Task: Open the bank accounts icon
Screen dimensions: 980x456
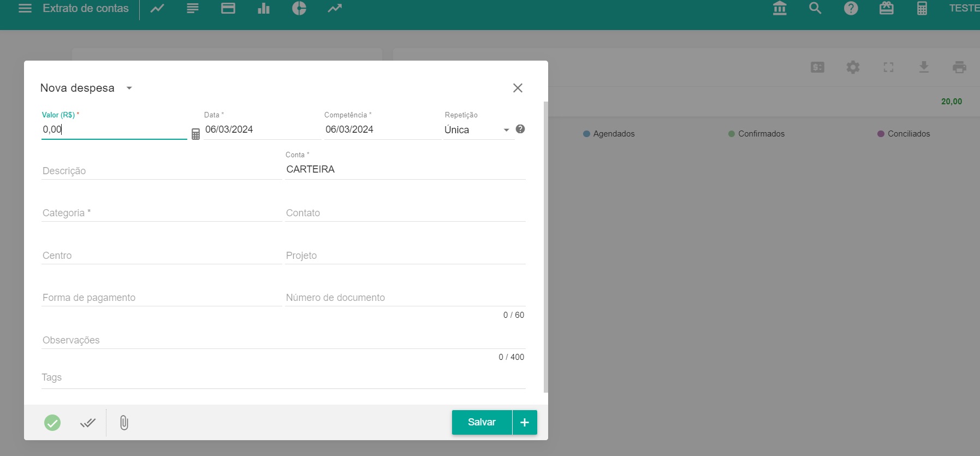Action: coord(780,8)
